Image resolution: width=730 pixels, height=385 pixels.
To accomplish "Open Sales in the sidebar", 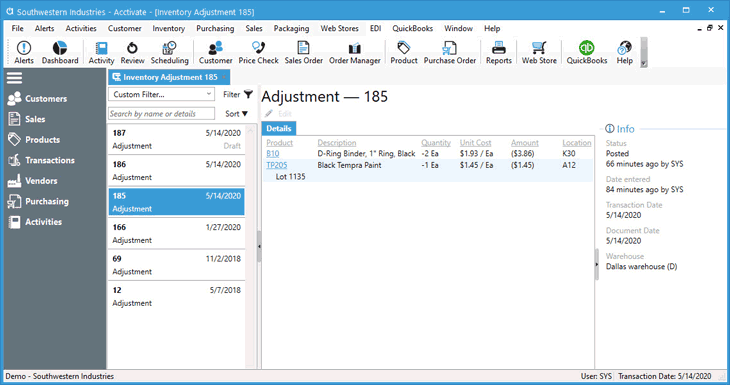I will [27, 119].
